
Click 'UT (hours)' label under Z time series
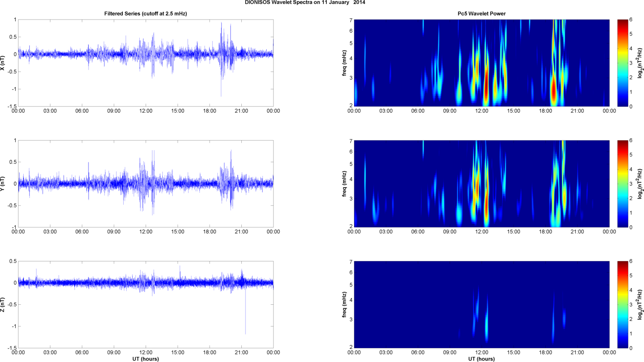[146, 359]
